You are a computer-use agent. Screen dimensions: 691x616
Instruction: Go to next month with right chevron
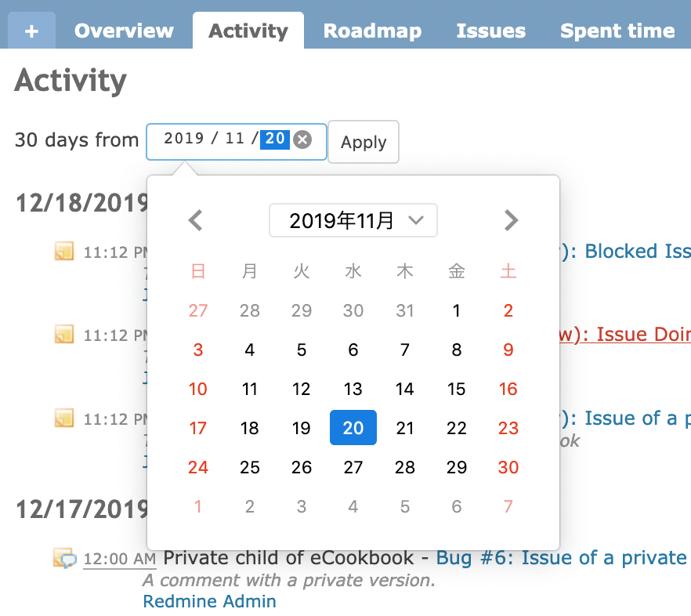pos(511,220)
